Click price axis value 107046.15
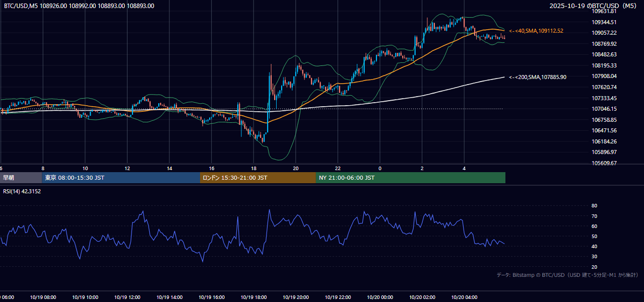This screenshot has width=644, height=302. coord(604,109)
